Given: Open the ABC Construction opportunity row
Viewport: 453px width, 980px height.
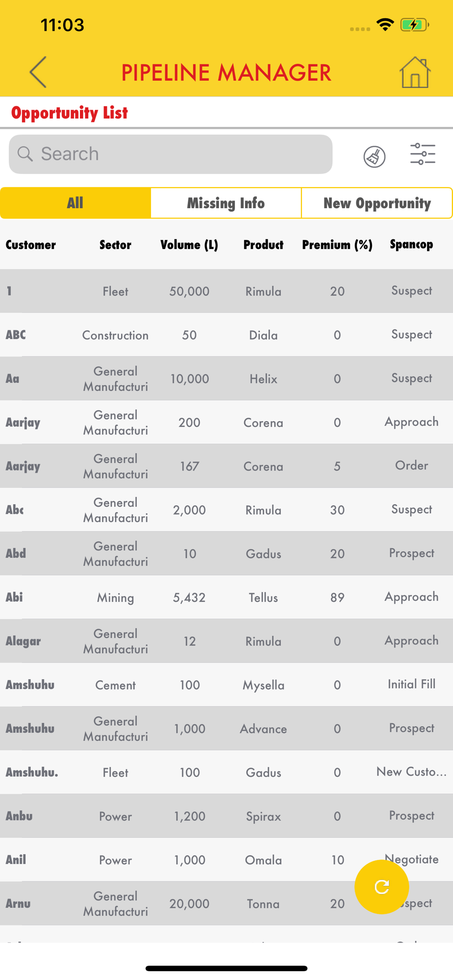Looking at the screenshot, I should pyautogui.click(x=226, y=335).
